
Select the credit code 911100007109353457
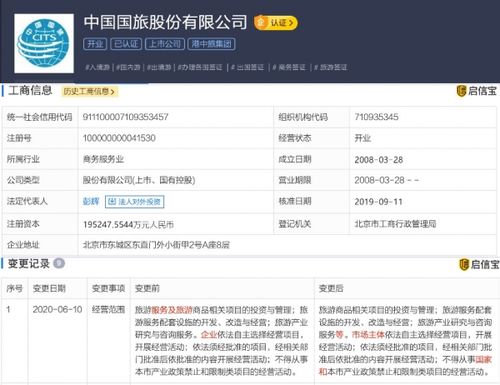pyautogui.click(x=125, y=117)
